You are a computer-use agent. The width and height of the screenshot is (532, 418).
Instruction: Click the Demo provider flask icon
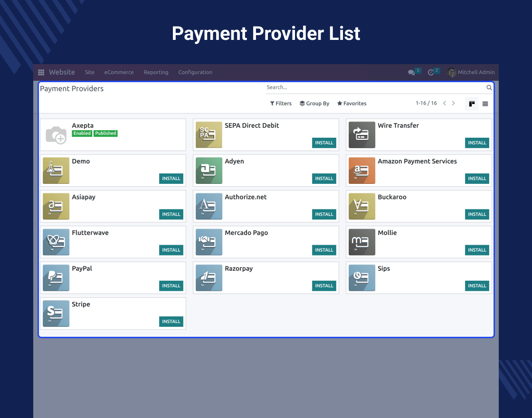[56, 171]
